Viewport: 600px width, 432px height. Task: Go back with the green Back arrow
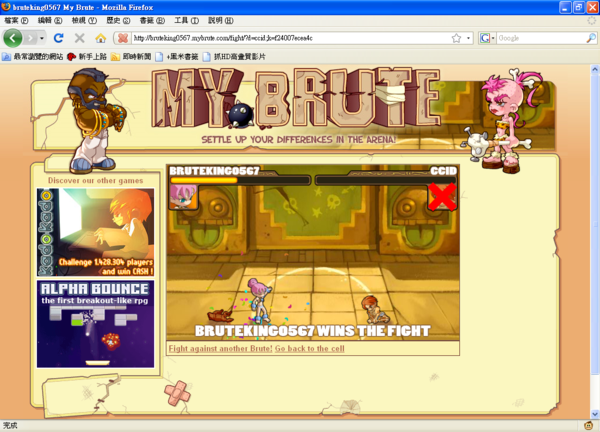tap(13, 38)
